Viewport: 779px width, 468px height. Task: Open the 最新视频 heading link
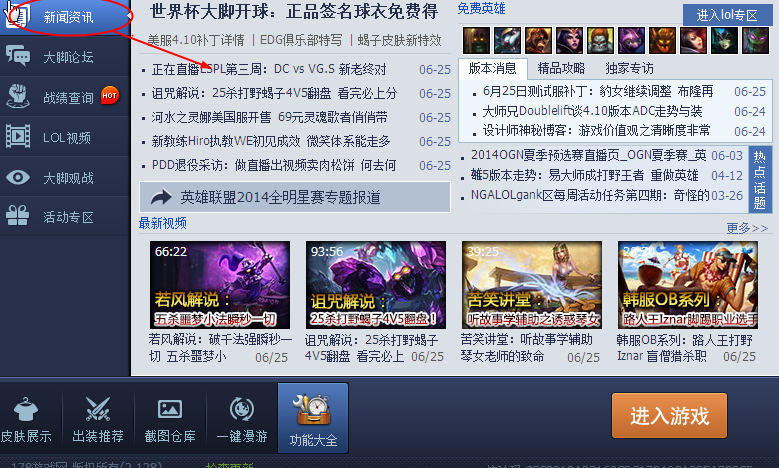pyautogui.click(x=162, y=223)
